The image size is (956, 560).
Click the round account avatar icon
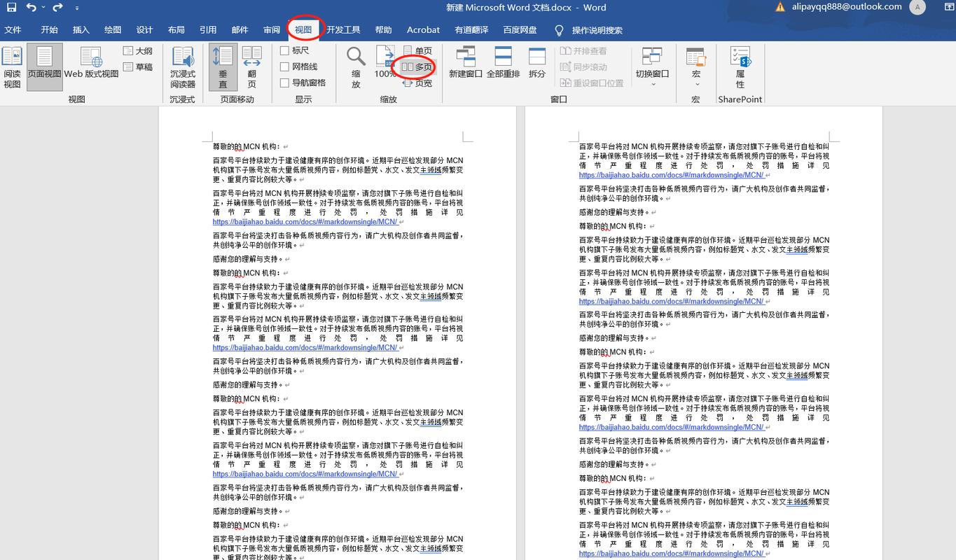click(917, 7)
